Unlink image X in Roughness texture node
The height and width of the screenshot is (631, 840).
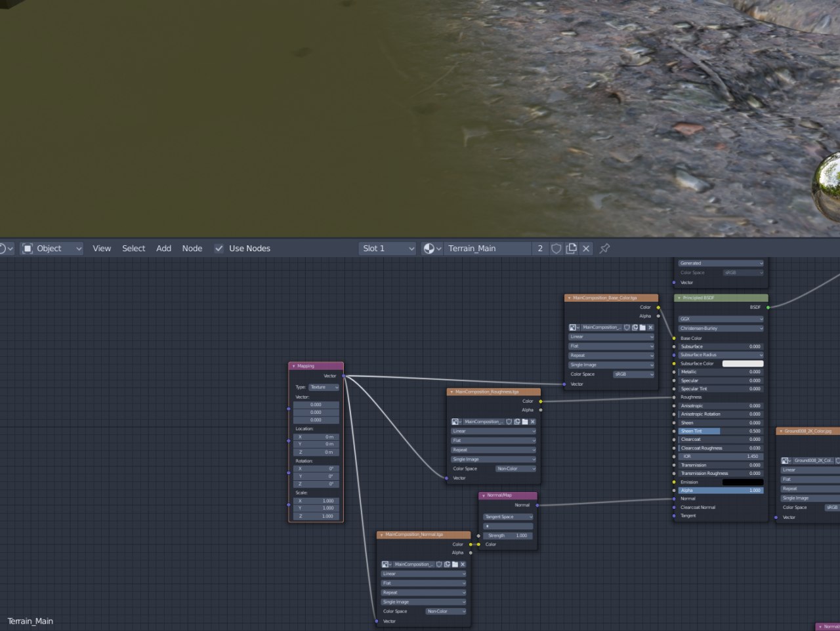click(x=532, y=422)
